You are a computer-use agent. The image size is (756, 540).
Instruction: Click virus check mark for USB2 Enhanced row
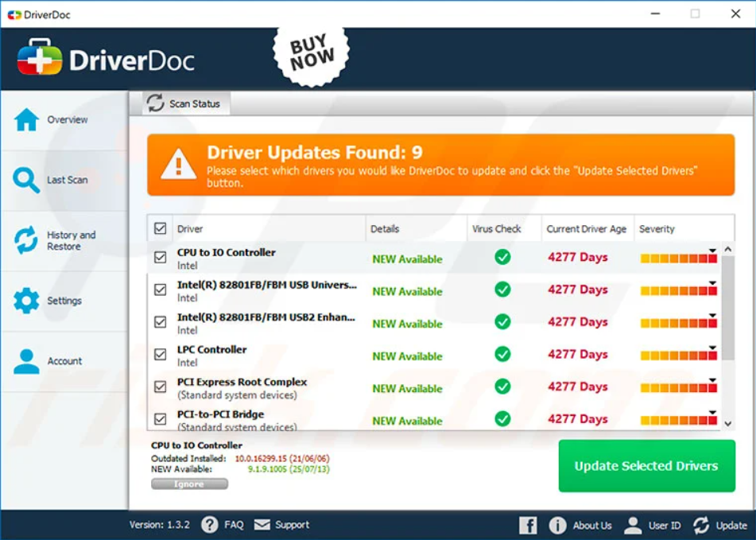(x=502, y=321)
